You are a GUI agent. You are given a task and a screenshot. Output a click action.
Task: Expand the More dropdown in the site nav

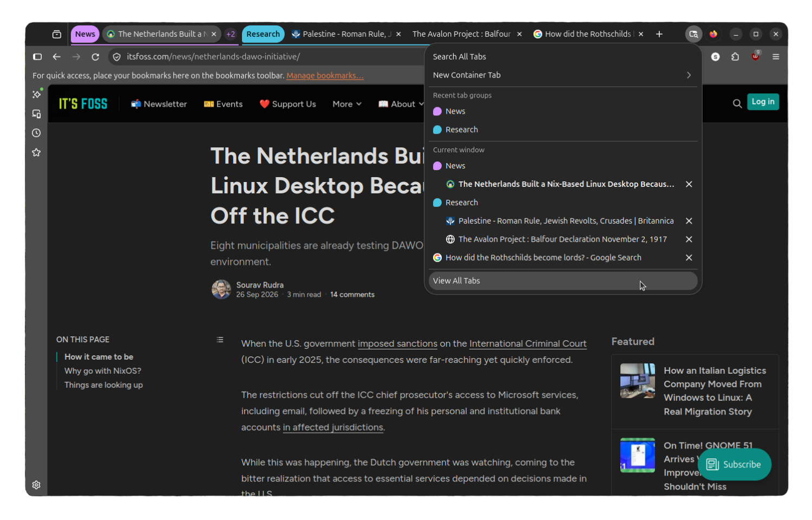point(347,104)
